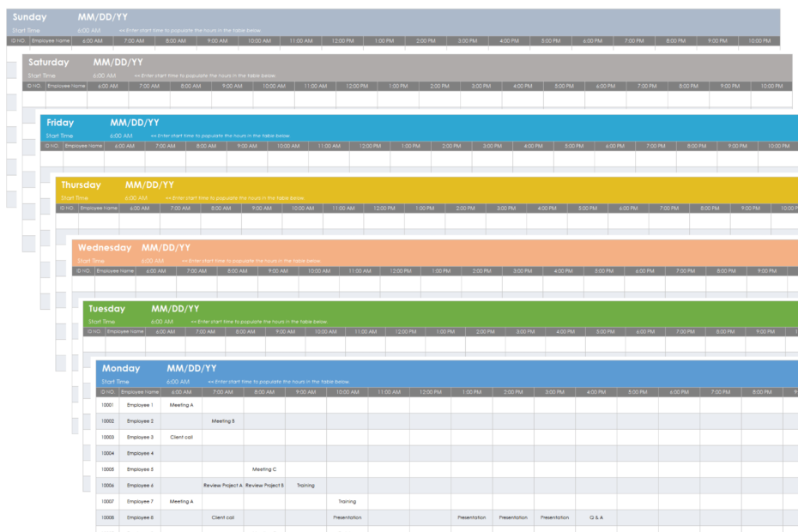Click the 10:00 AM column header on Monday sheet
The height and width of the screenshot is (532, 798).
click(x=348, y=392)
